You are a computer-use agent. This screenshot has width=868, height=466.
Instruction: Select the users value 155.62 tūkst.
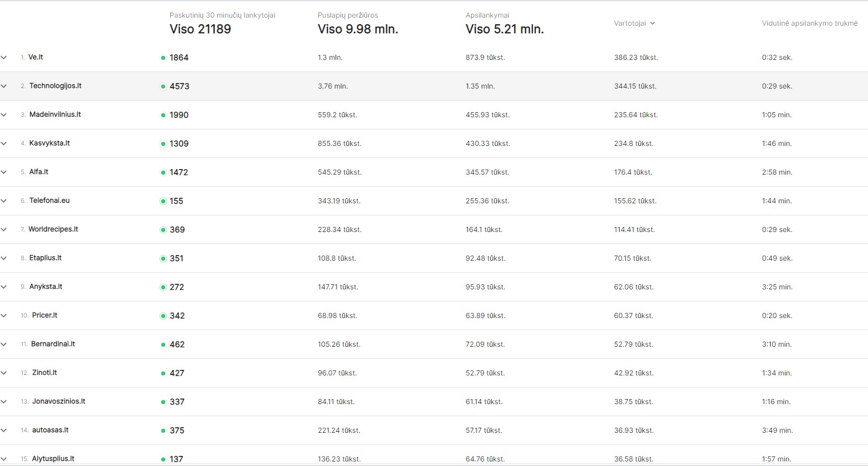tap(635, 201)
